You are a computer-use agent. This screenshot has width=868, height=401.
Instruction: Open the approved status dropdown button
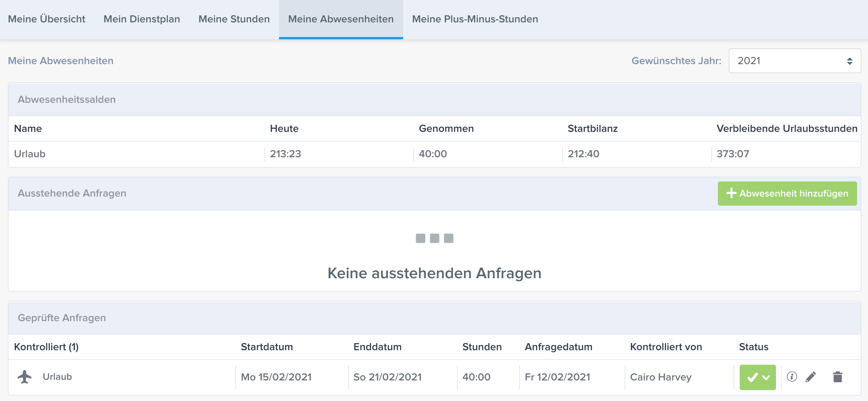pos(758,377)
